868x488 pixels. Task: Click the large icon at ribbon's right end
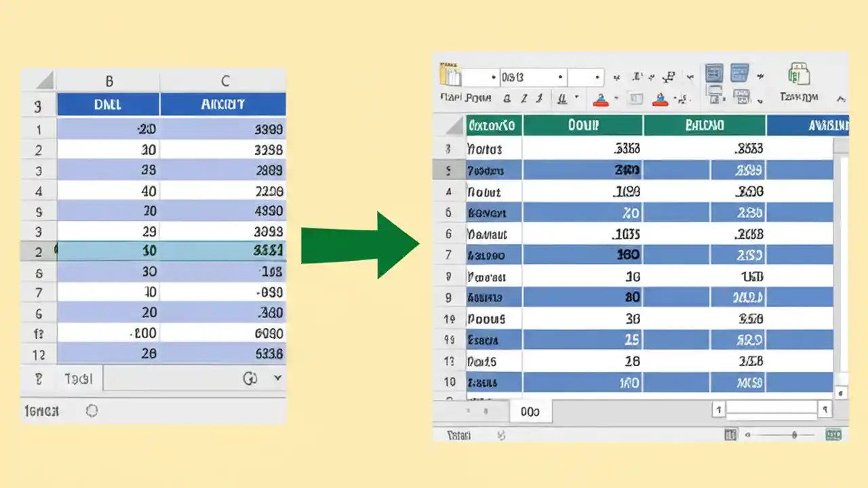(x=799, y=73)
